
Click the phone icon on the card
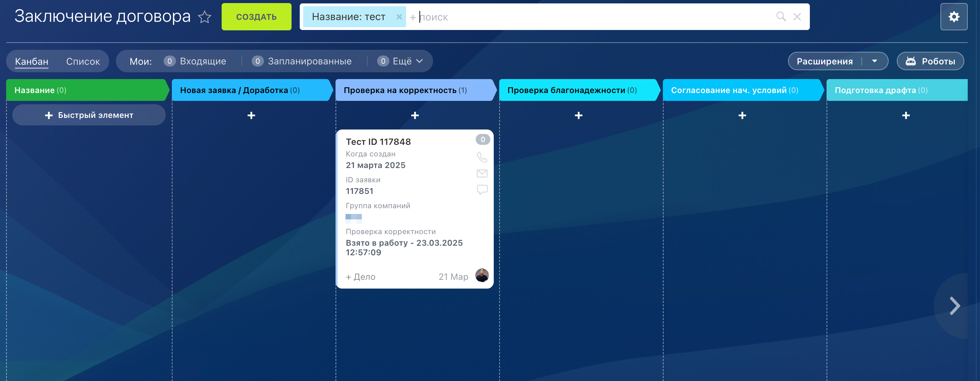tap(481, 157)
